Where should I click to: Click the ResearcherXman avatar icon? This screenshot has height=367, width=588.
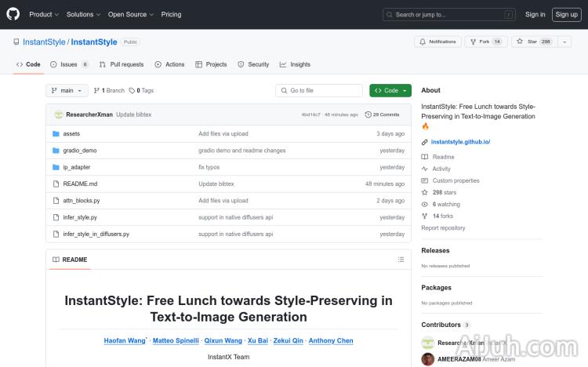coord(58,114)
